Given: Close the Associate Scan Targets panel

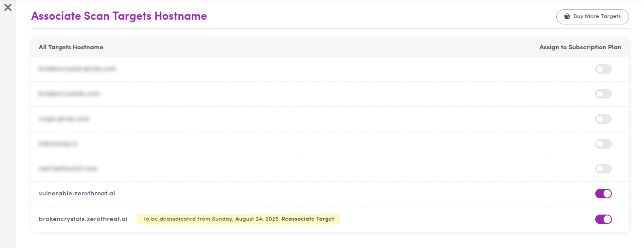Looking at the screenshot, I should pos(8,7).
